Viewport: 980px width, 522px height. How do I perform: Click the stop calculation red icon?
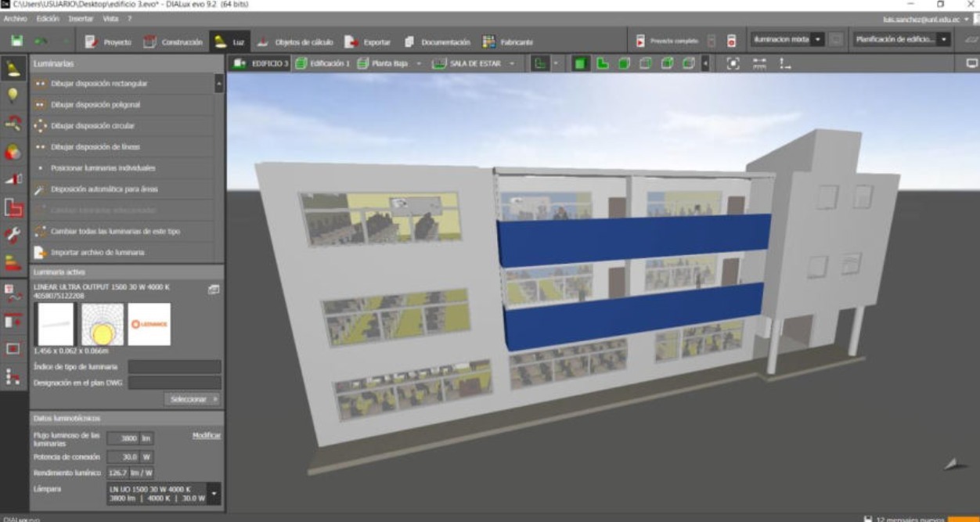(x=731, y=41)
